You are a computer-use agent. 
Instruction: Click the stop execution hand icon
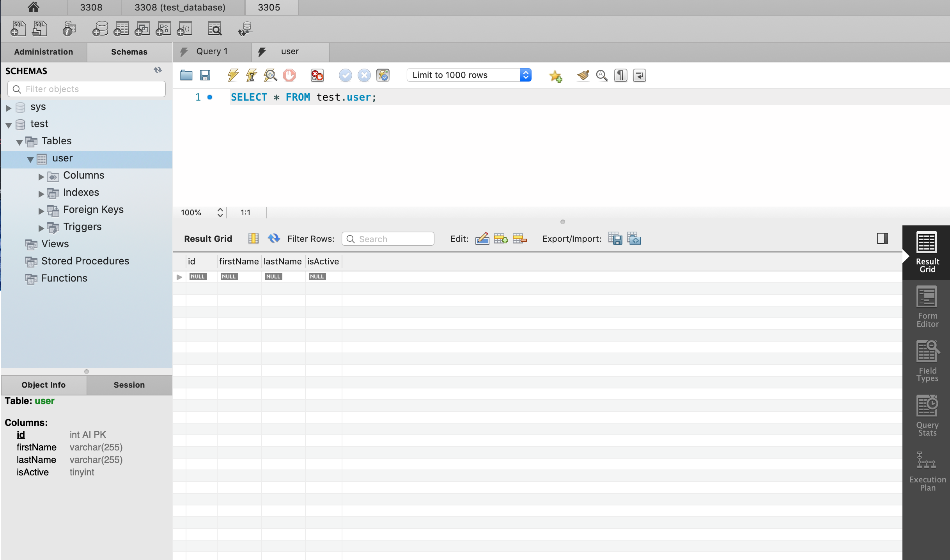(289, 75)
